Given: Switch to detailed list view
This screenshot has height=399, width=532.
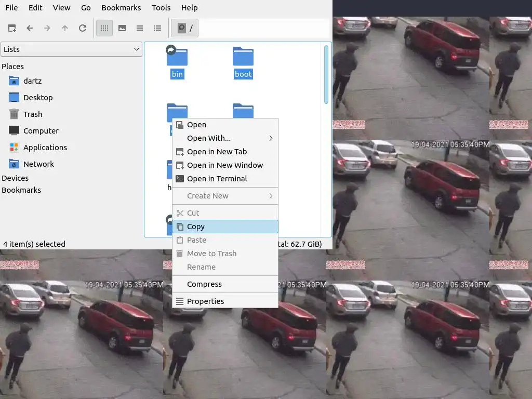Looking at the screenshot, I should click(x=157, y=28).
